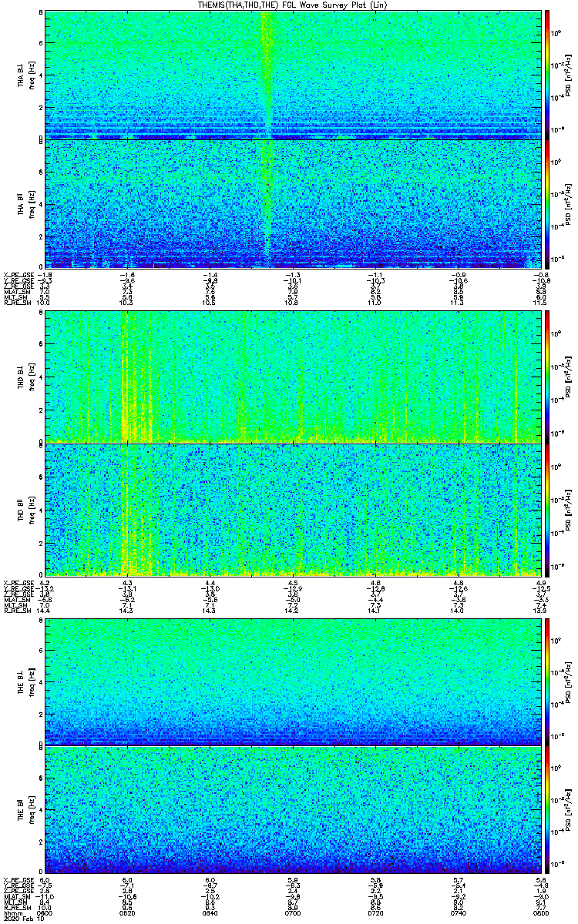The width and height of the screenshot is (578, 924).
Task: Click the color bar beside THD B|| panel
Action: click(547, 510)
